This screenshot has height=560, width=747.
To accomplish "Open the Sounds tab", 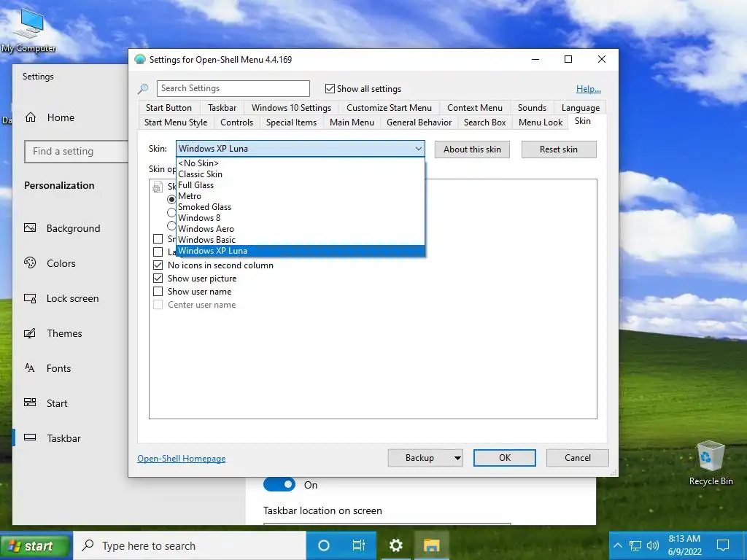I will (532, 108).
